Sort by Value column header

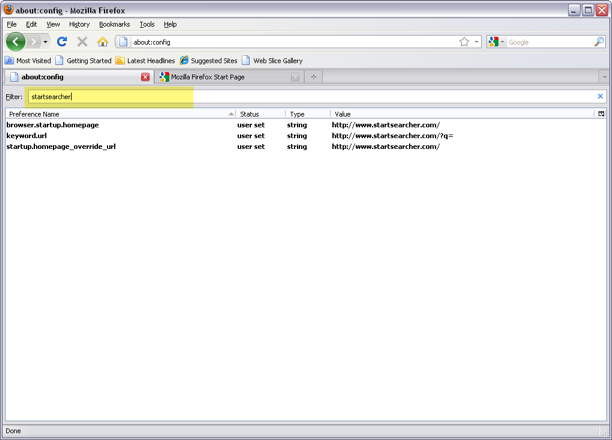(463, 114)
